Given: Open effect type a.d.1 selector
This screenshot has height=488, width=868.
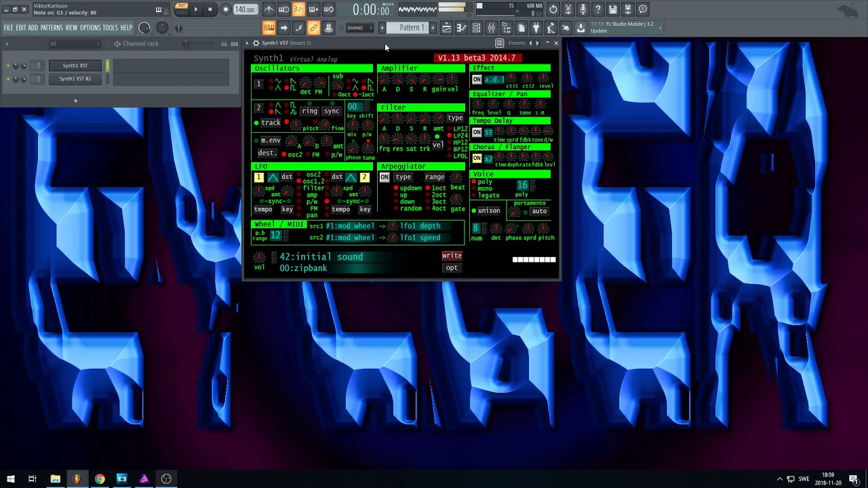Looking at the screenshot, I should tap(494, 79).
